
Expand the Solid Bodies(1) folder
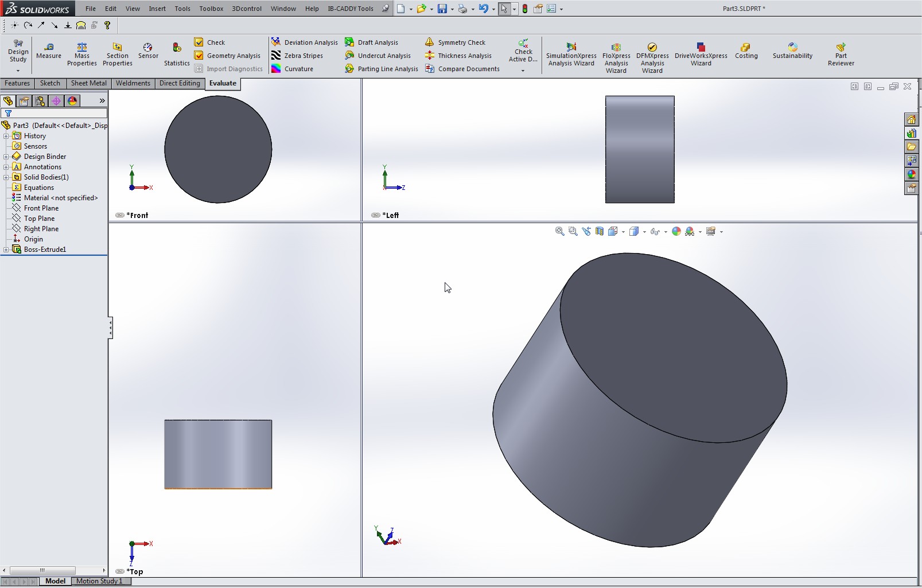point(6,177)
